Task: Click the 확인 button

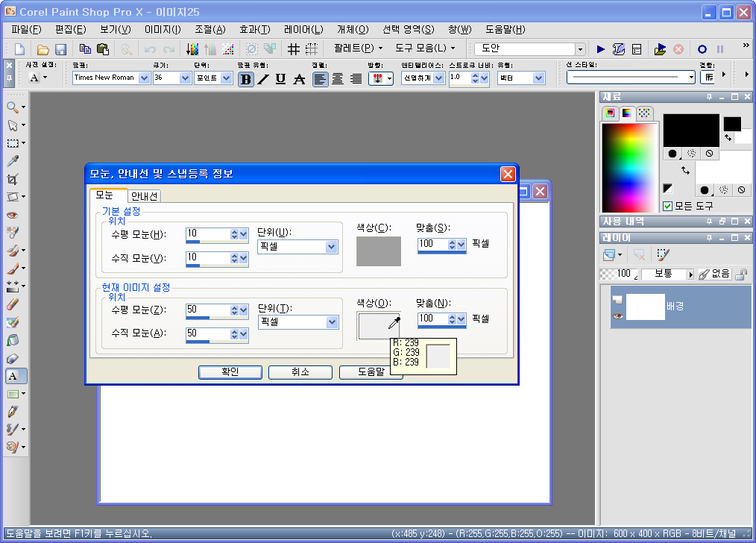Action: tap(230, 371)
